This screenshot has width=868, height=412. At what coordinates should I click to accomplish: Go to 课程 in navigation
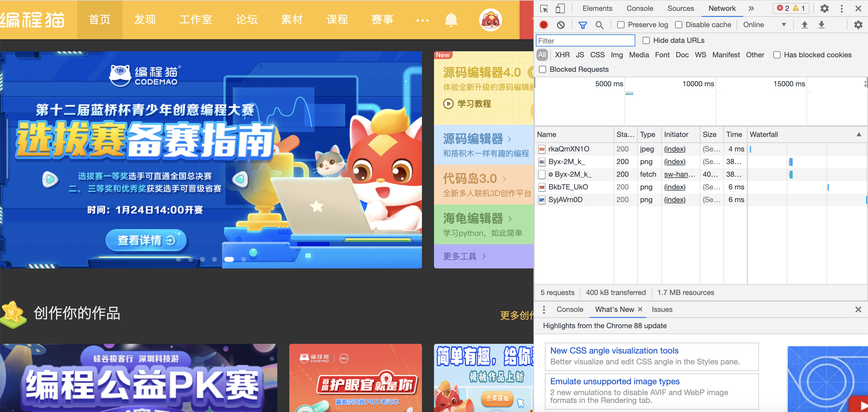[x=337, y=20]
